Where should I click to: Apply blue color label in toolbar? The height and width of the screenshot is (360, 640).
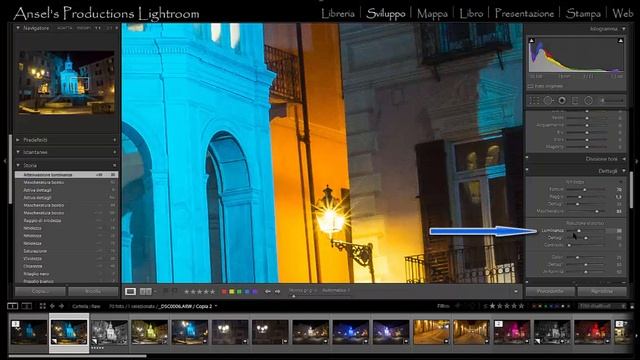247,291
